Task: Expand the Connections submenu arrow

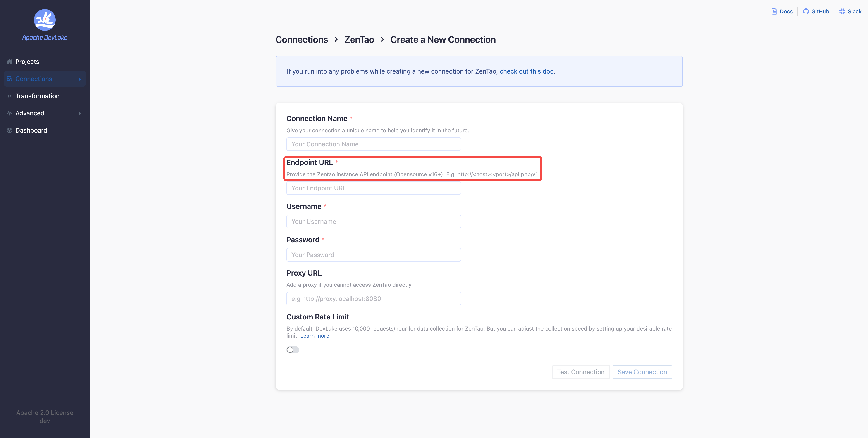Action: tap(80, 79)
